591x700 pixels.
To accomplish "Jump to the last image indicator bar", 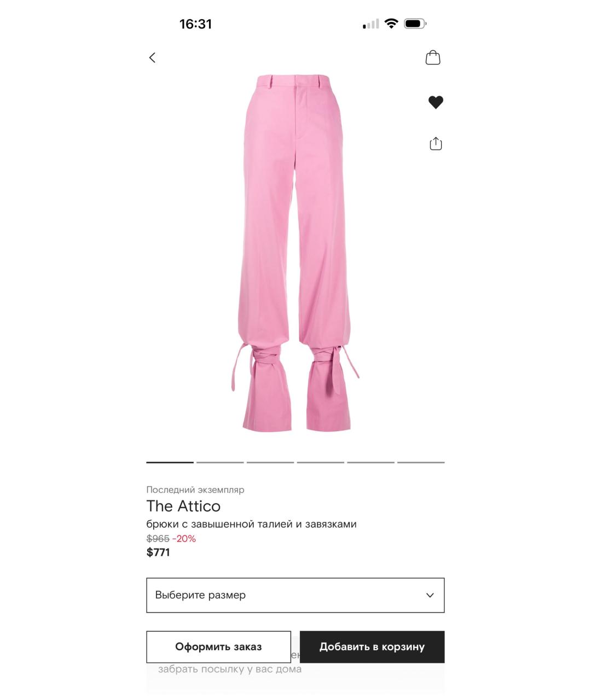I will click(421, 462).
